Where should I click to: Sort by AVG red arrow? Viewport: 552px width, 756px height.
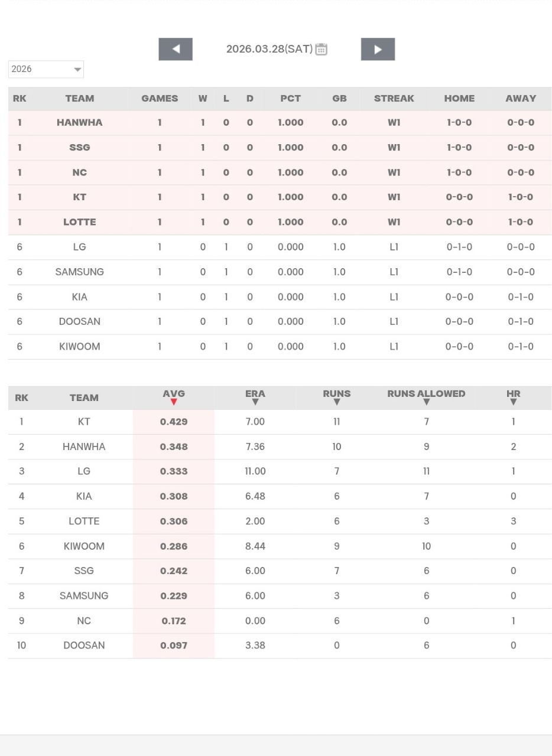point(174,402)
